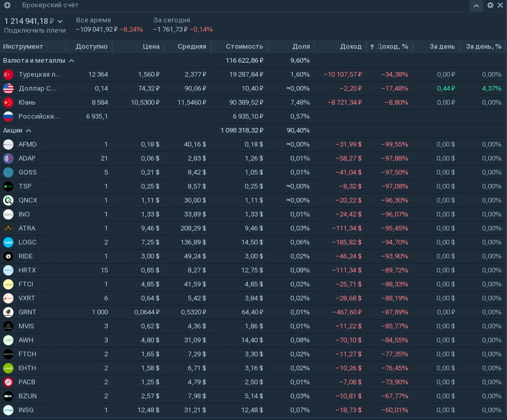Click the AFMD yield value −99,55%
The image size is (507, 420).
pyautogui.click(x=395, y=144)
